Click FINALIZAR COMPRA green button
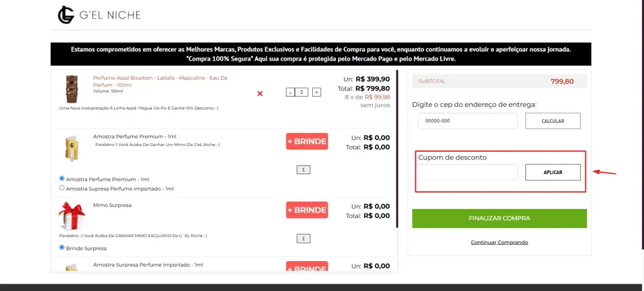Screen dimensions: 644x291 pos(499,219)
